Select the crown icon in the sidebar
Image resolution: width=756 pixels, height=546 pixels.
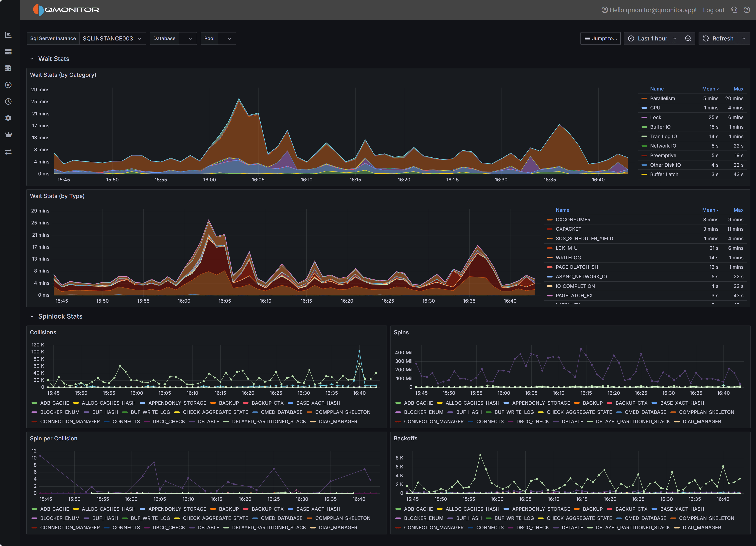tap(8, 135)
